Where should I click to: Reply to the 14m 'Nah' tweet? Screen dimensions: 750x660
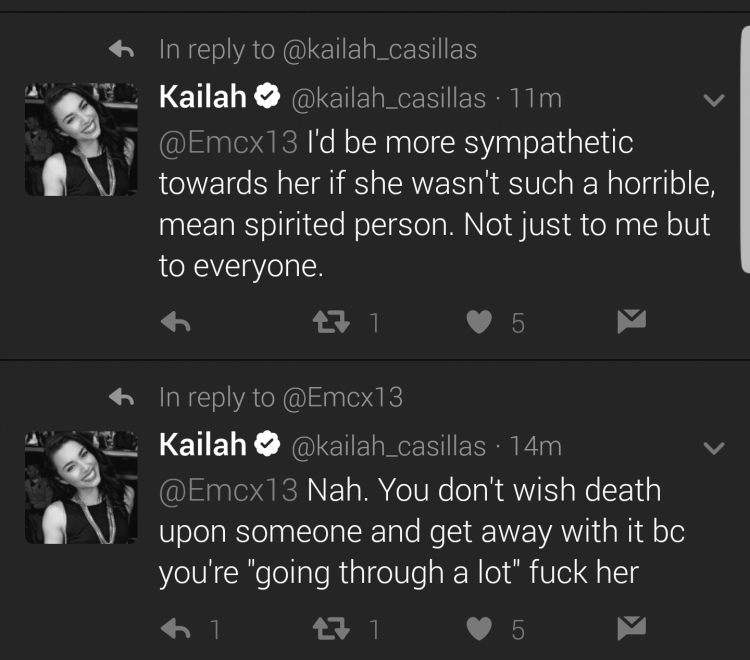pyautogui.click(x=176, y=628)
